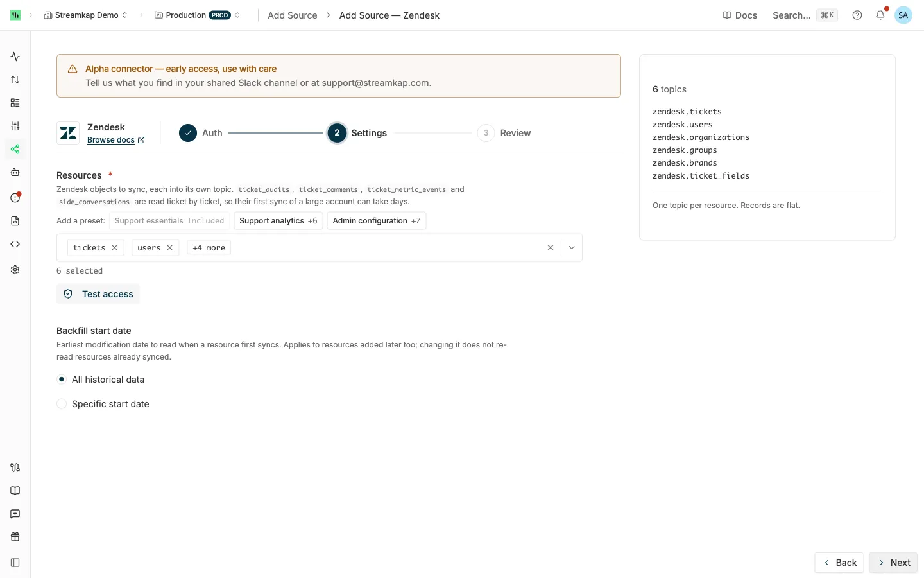
Task: Expand the +4 more resources chip
Action: pyautogui.click(x=209, y=248)
